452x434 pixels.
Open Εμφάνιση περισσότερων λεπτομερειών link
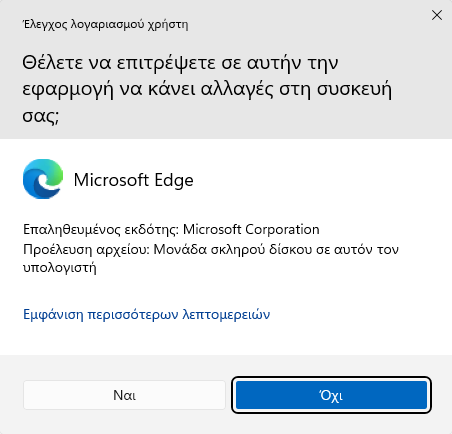point(146,314)
